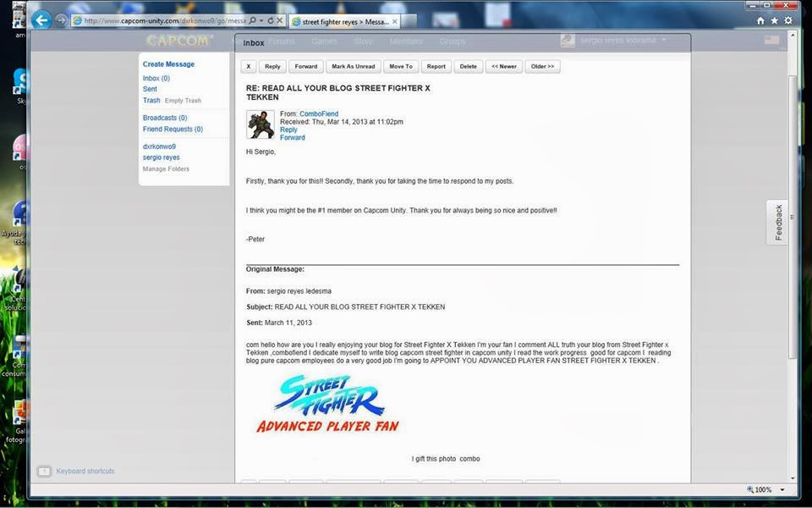The image size is (812, 508).
Task: Open the Inbox (0) folder link
Action: [156, 78]
